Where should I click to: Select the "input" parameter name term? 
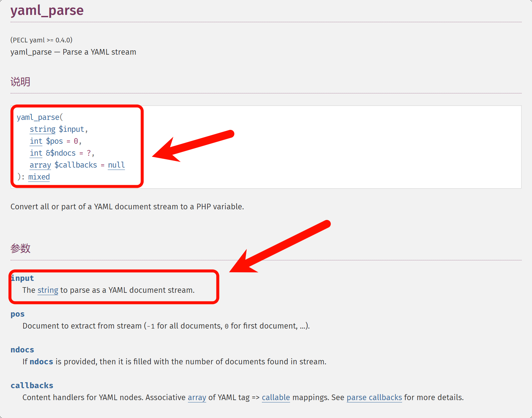(23, 278)
